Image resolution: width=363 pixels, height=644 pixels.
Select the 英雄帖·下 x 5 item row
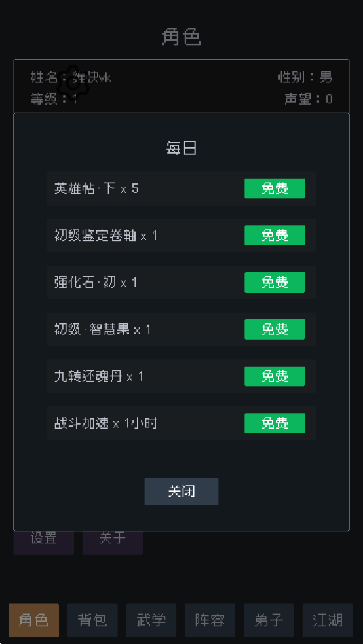click(181, 188)
